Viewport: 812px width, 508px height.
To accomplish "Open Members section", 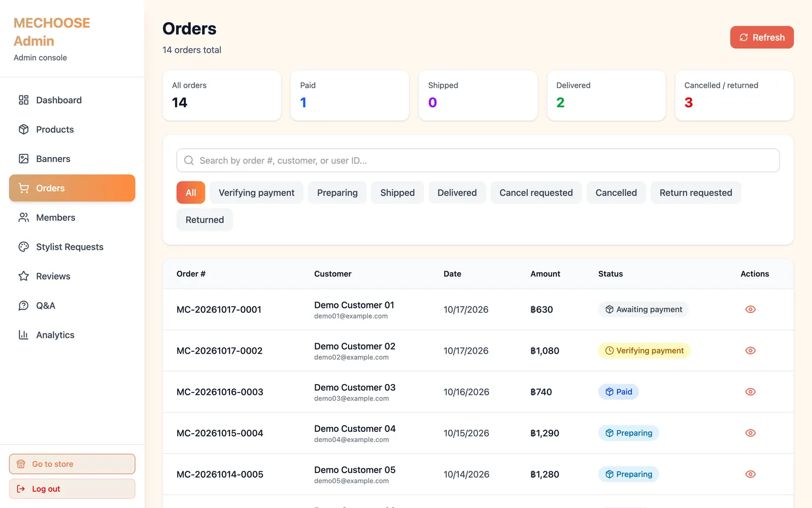I will 72,217.
